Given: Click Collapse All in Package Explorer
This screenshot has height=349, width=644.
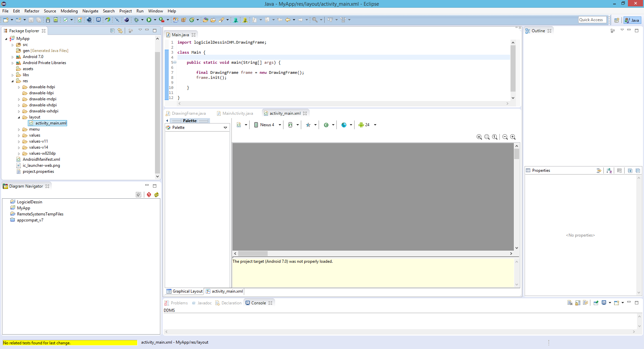Looking at the screenshot, I should pyautogui.click(x=112, y=31).
